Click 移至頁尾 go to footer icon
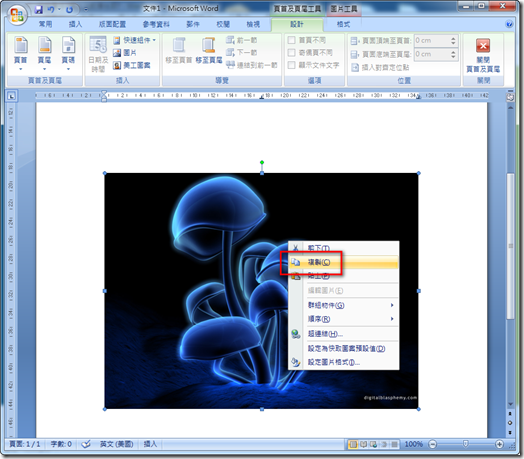Image resolution: width=524 pixels, height=459 pixels. (x=209, y=50)
